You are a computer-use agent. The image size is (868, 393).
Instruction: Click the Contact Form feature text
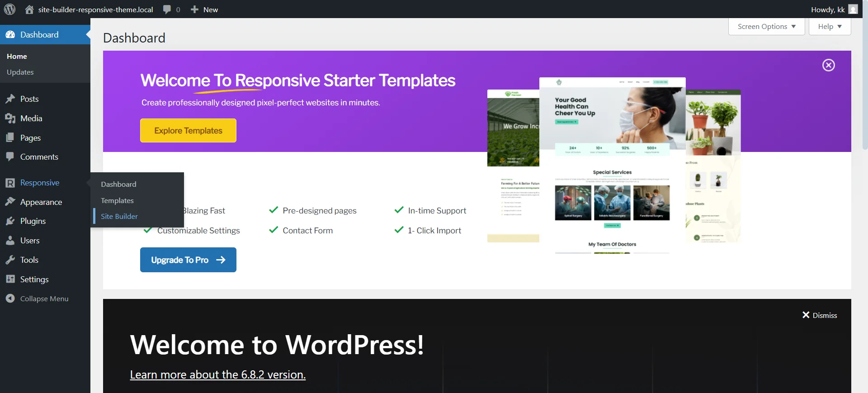308,230
